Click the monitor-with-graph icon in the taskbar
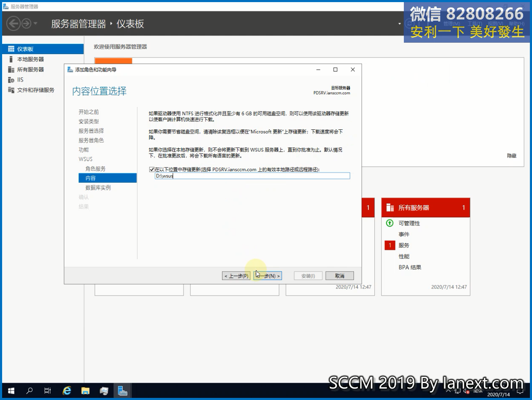532x400 pixels. click(x=104, y=391)
